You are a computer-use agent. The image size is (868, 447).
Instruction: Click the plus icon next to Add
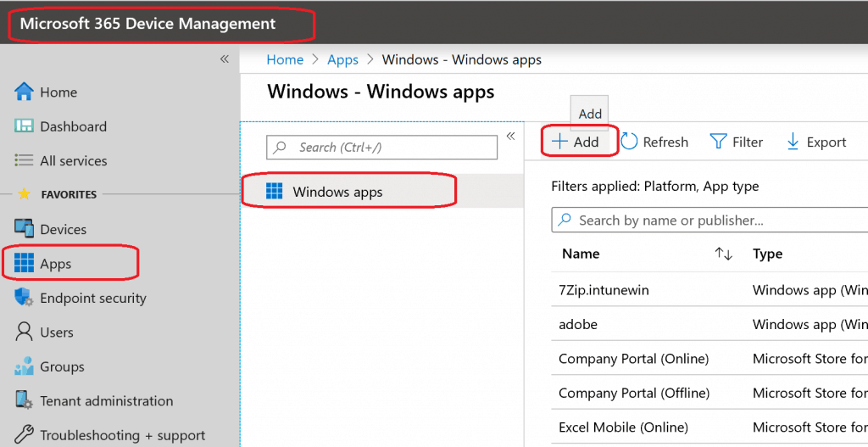point(560,142)
